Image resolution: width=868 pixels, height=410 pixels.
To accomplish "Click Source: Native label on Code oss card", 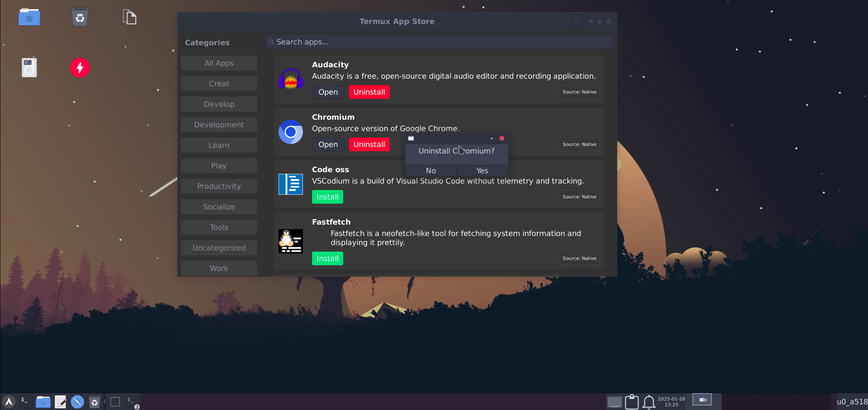I will pyautogui.click(x=579, y=197).
